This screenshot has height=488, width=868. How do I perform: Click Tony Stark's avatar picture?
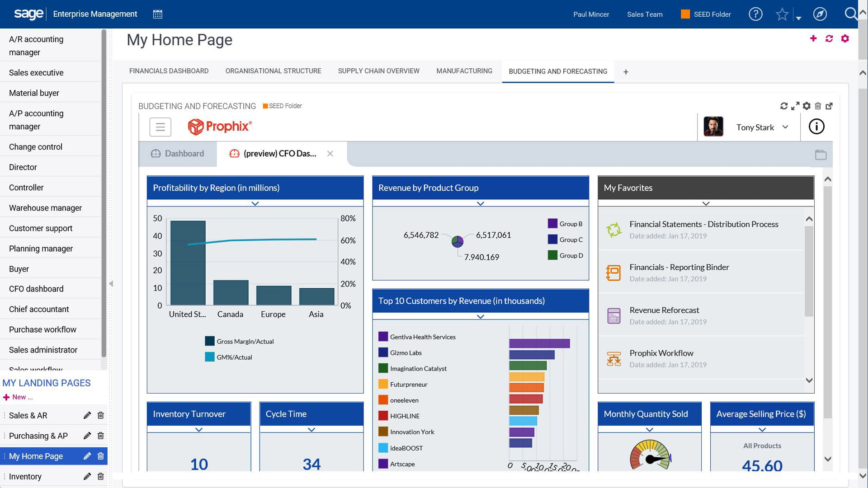click(713, 127)
